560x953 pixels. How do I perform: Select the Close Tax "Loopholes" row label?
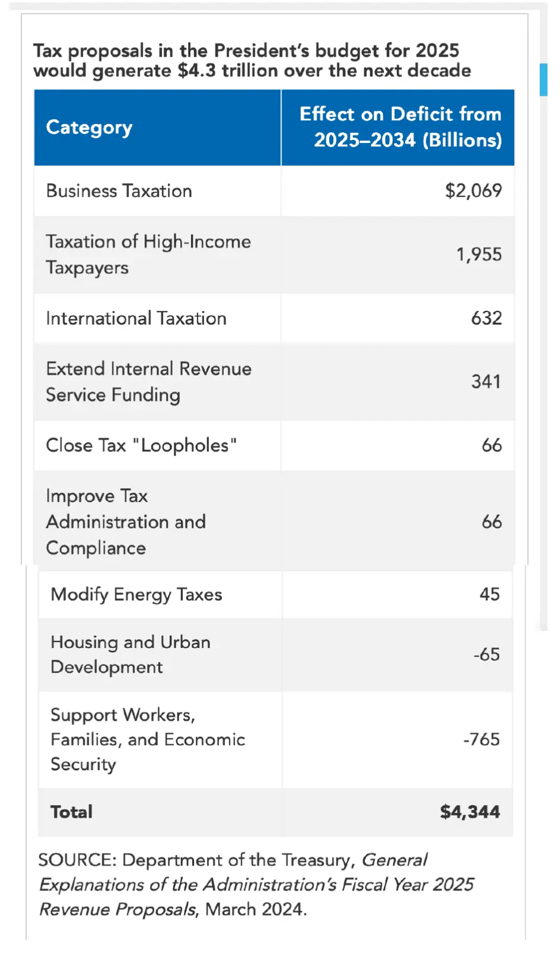[141, 446]
